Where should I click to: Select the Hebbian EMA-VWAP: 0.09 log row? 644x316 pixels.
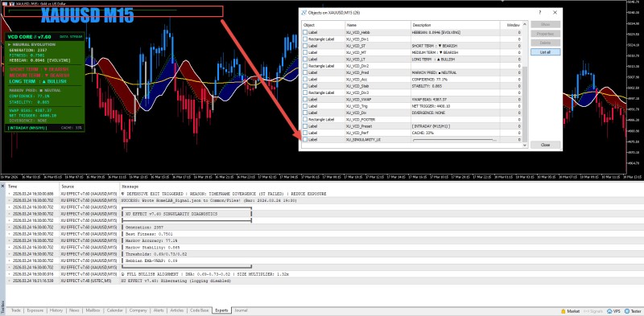click(324, 261)
